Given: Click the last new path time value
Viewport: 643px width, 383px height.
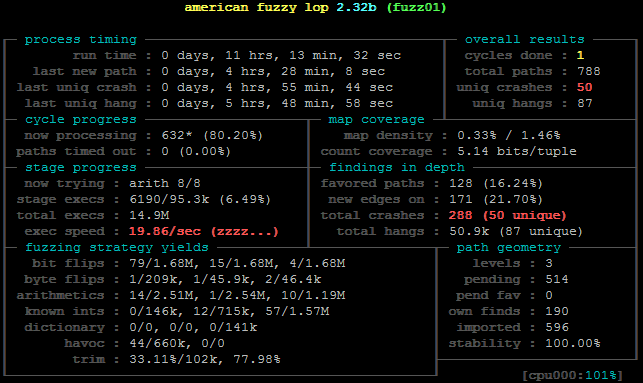Looking at the screenshot, I should [x=273, y=71].
